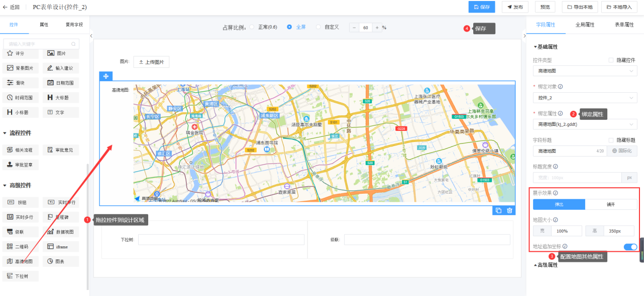The image size is (644, 296).
Task: Decrease the screen ratio percentage
Action: [354, 28]
